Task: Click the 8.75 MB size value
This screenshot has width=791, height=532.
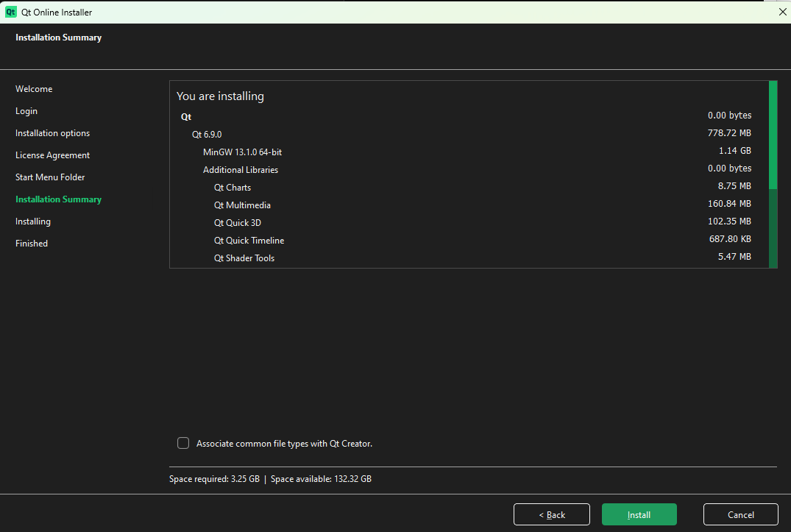Action: pyautogui.click(x=734, y=186)
